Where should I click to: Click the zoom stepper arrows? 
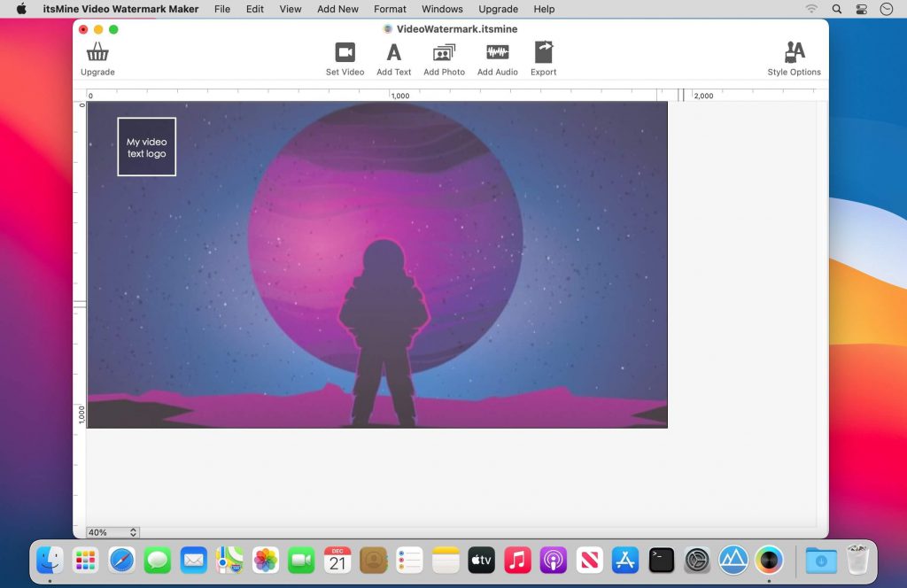(x=131, y=532)
